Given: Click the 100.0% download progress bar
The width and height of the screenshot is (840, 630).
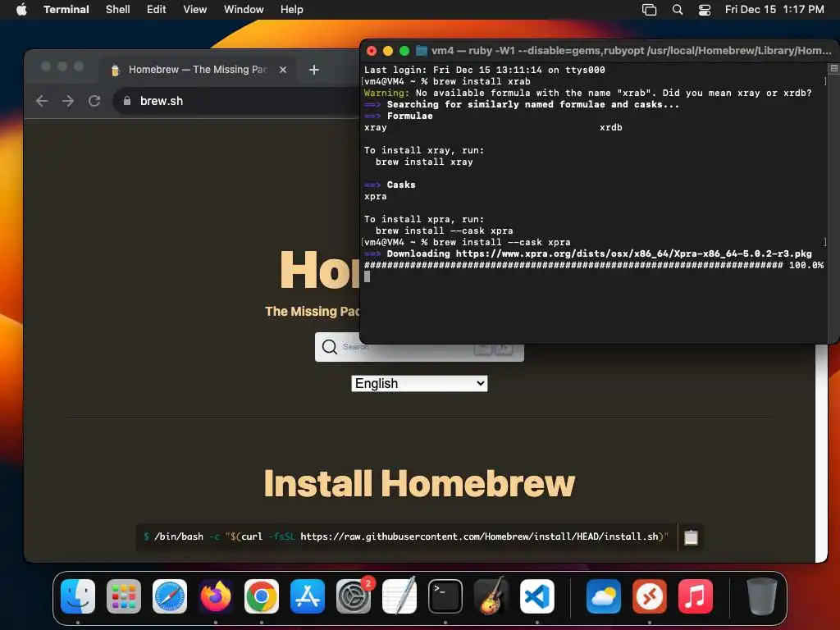Looking at the screenshot, I should 594,265.
